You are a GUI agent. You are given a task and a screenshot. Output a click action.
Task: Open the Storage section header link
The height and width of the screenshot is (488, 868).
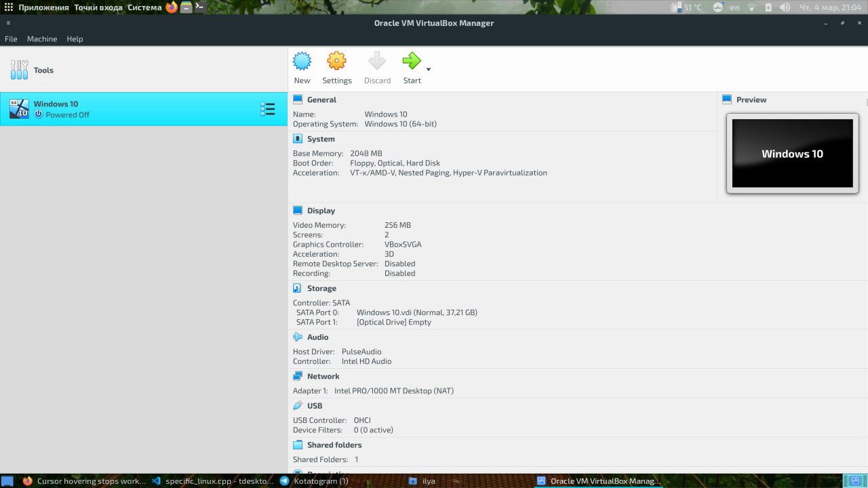pyautogui.click(x=321, y=288)
